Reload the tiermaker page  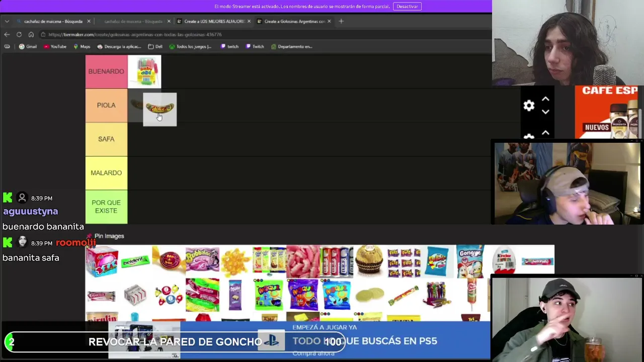[x=19, y=35]
